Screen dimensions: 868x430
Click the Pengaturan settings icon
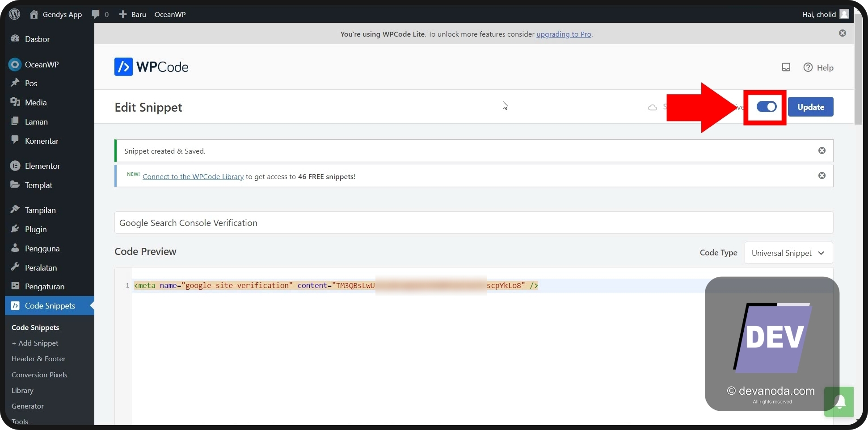[15, 286]
